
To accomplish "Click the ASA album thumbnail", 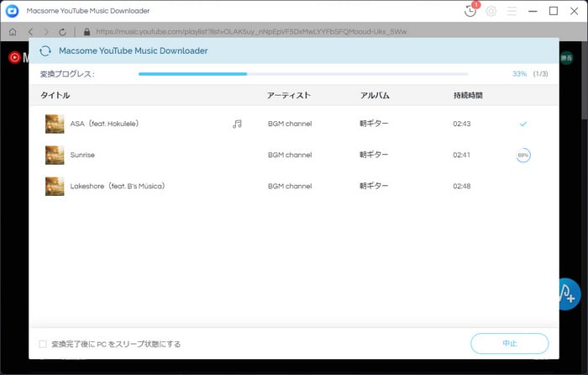I will 55,124.
